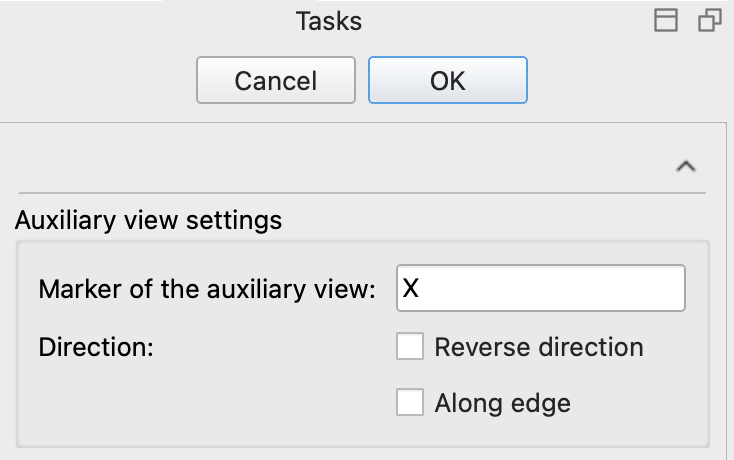Click the float/undock Tasks panel icon
734x460 pixels.
pos(709,21)
